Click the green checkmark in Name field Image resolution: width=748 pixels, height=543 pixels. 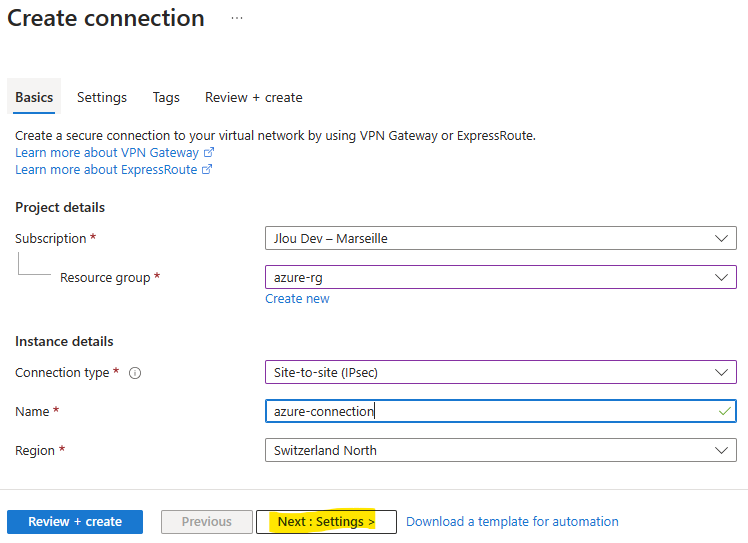point(725,411)
